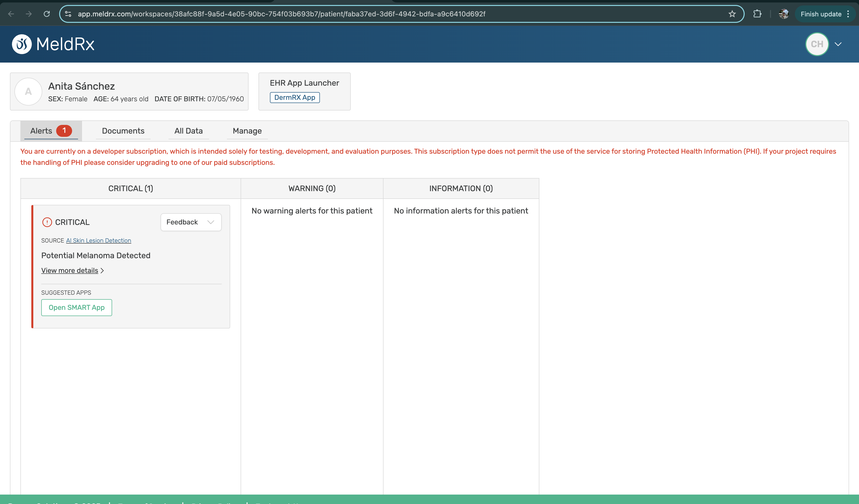This screenshot has width=859, height=504.
Task: Switch to the Documents tab
Action: click(123, 131)
